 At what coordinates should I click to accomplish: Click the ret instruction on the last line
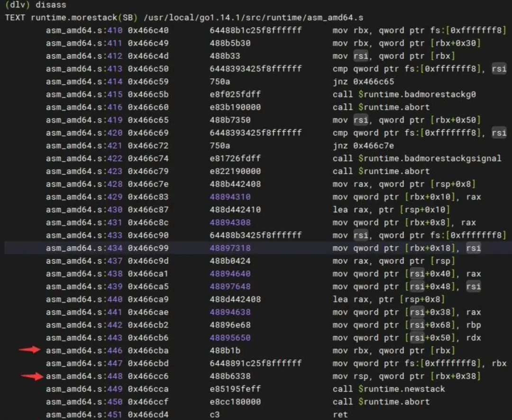pyautogui.click(x=340, y=415)
